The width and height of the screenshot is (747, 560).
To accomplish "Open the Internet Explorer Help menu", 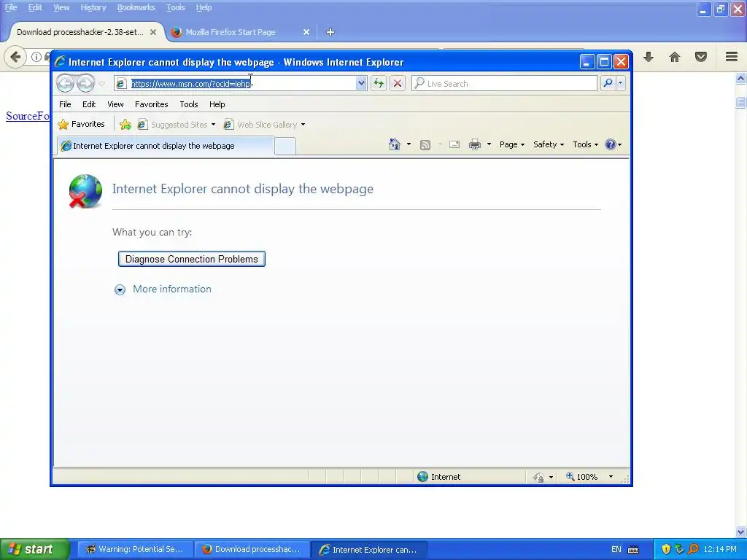I will point(217,104).
